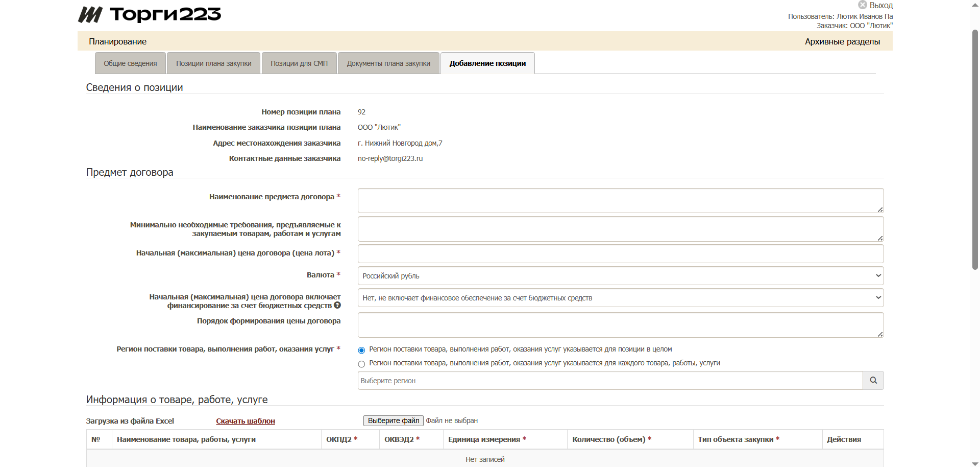Open the Позиции плана закупки tab
The image size is (980, 467).
tap(213, 63)
